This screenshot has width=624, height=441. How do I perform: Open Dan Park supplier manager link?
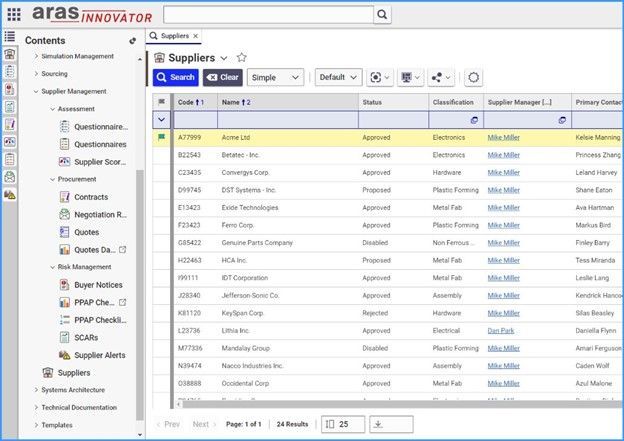pyautogui.click(x=503, y=329)
